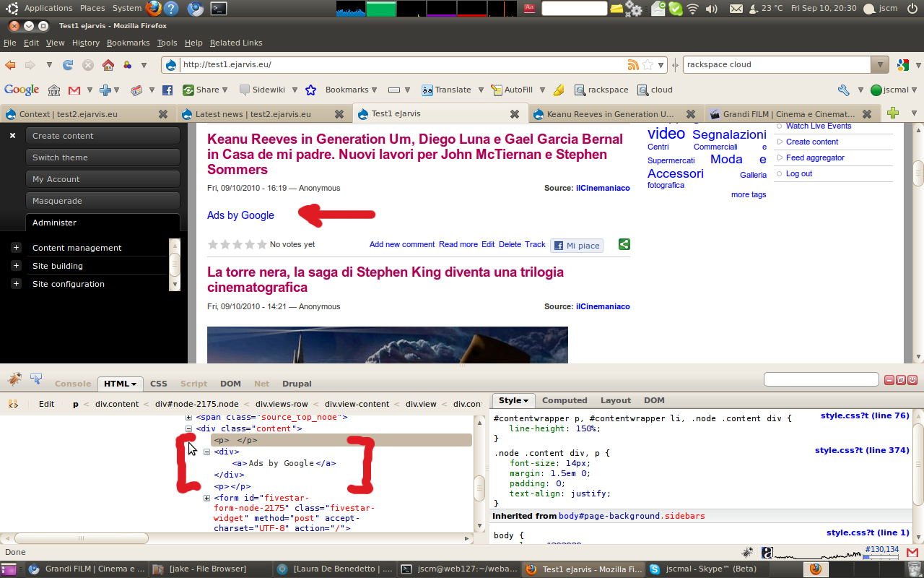The height and width of the screenshot is (578, 924).
Task: Click the Masquerade button
Action: [x=103, y=201]
